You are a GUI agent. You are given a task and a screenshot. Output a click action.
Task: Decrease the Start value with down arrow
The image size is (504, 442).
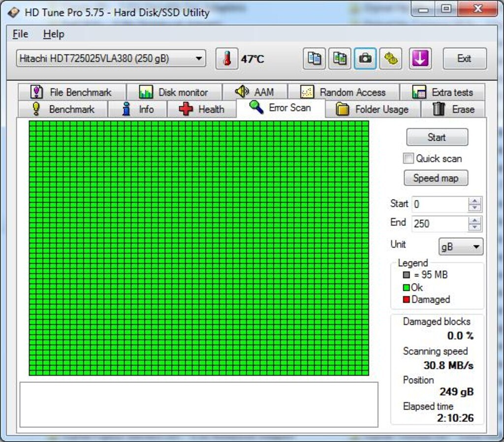click(475, 208)
